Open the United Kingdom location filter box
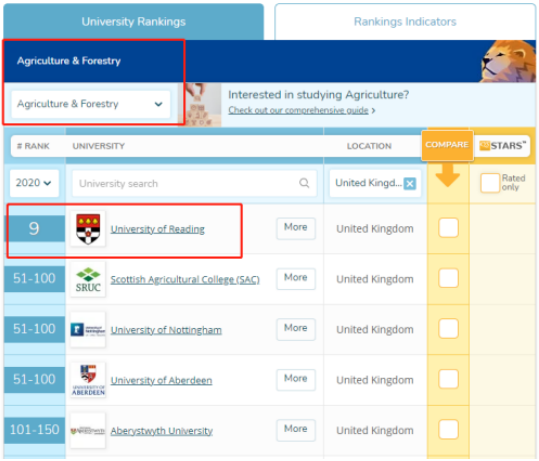Screen dimensions: 539x461 (375, 183)
